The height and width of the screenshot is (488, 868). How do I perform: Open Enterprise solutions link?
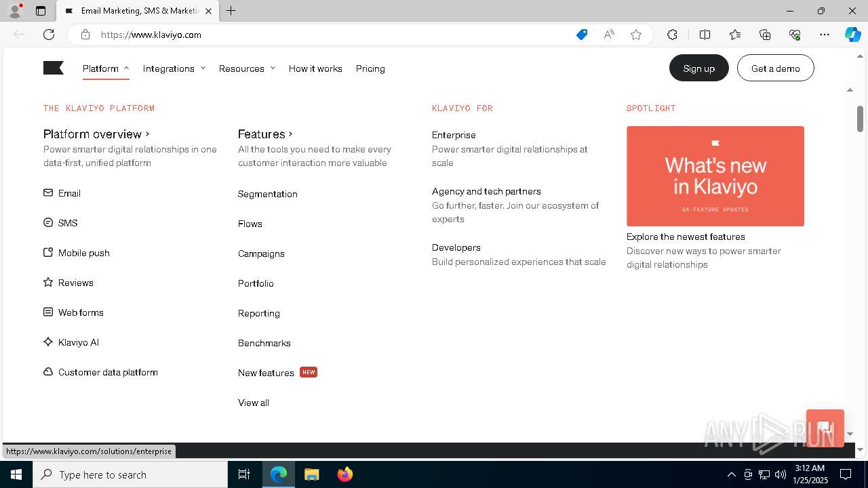(x=454, y=135)
